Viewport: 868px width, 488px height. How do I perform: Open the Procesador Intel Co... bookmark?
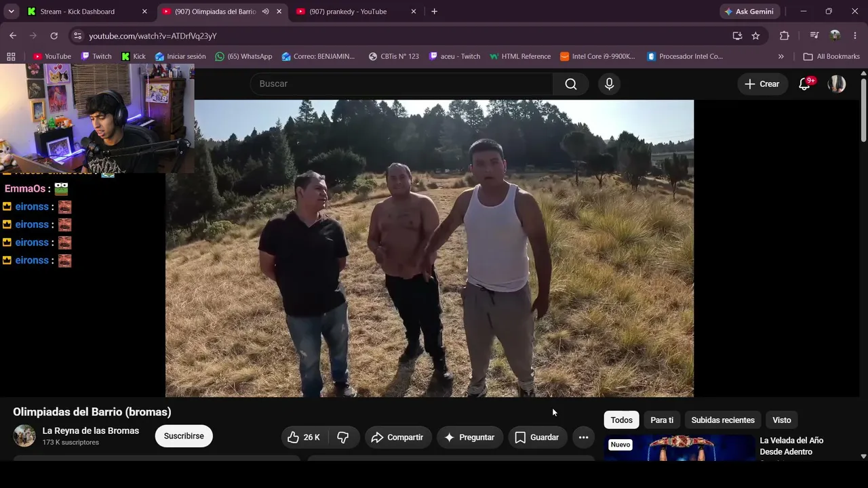point(685,56)
